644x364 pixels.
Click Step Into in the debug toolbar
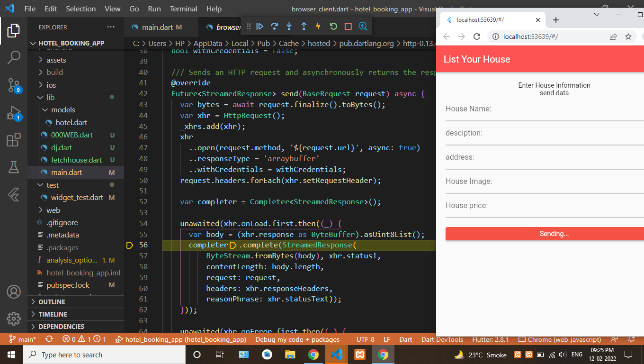click(x=289, y=27)
